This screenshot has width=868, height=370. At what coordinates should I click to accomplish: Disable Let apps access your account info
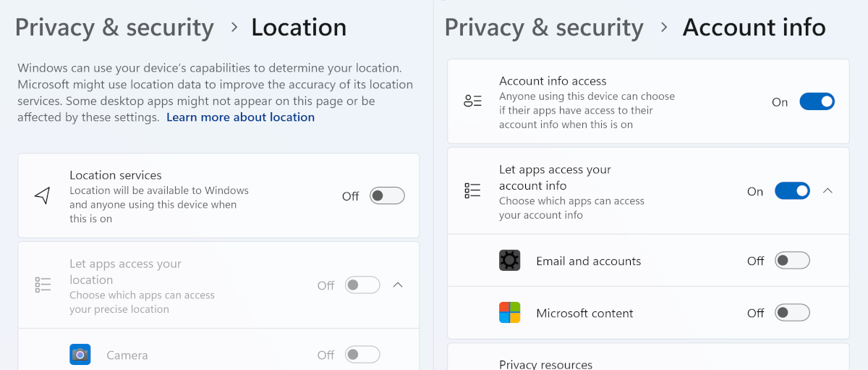pos(792,191)
